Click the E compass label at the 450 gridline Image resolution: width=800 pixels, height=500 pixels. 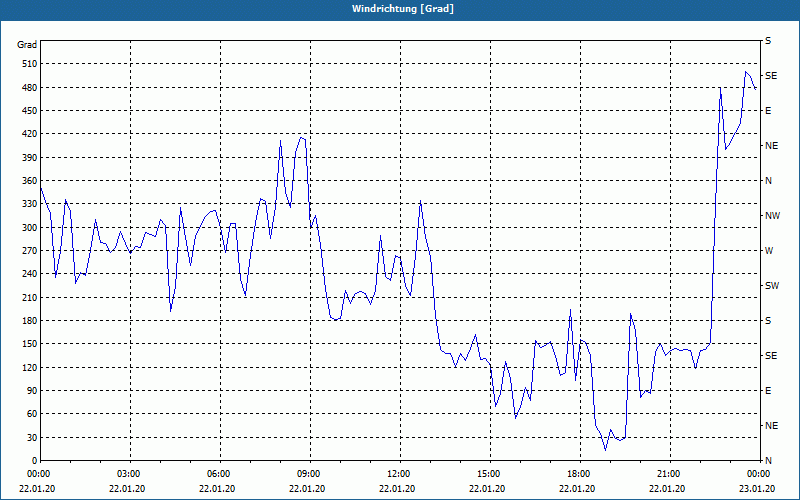[x=768, y=111]
